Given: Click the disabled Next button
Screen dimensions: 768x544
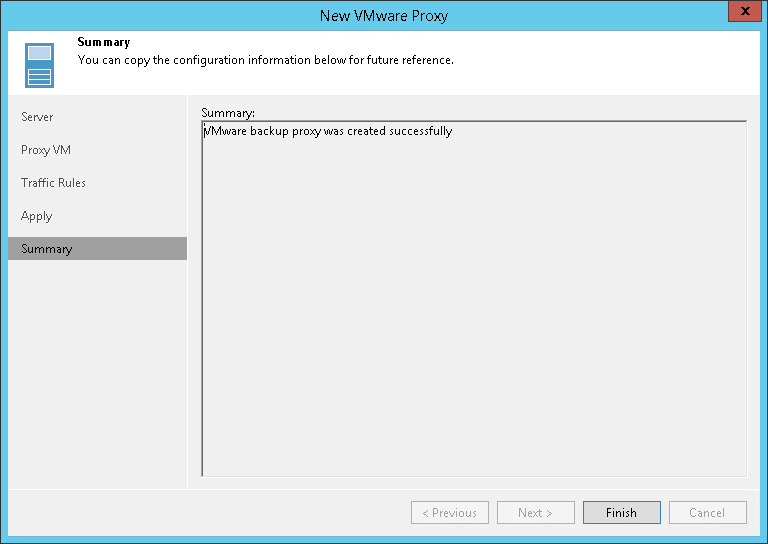Looking at the screenshot, I should 535,512.
